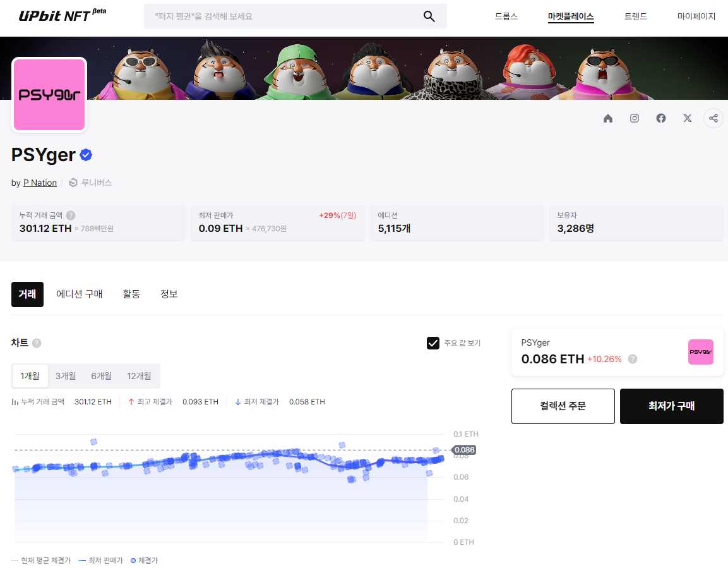Click the 0.086 price marker on chart axis
This screenshot has height=582, width=728.
465,450
